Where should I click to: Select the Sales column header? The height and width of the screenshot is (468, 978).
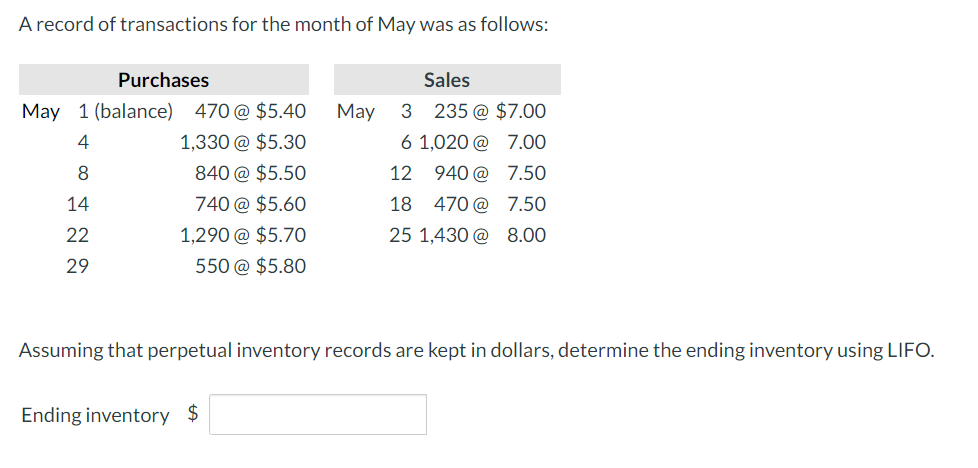click(x=446, y=80)
